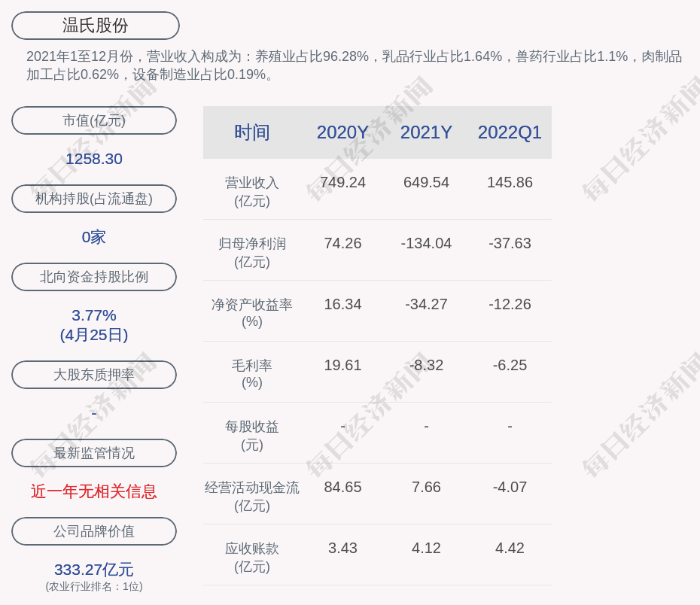Click the revenue value 649.54
The width and height of the screenshot is (700, 605).
pos(426,183)
